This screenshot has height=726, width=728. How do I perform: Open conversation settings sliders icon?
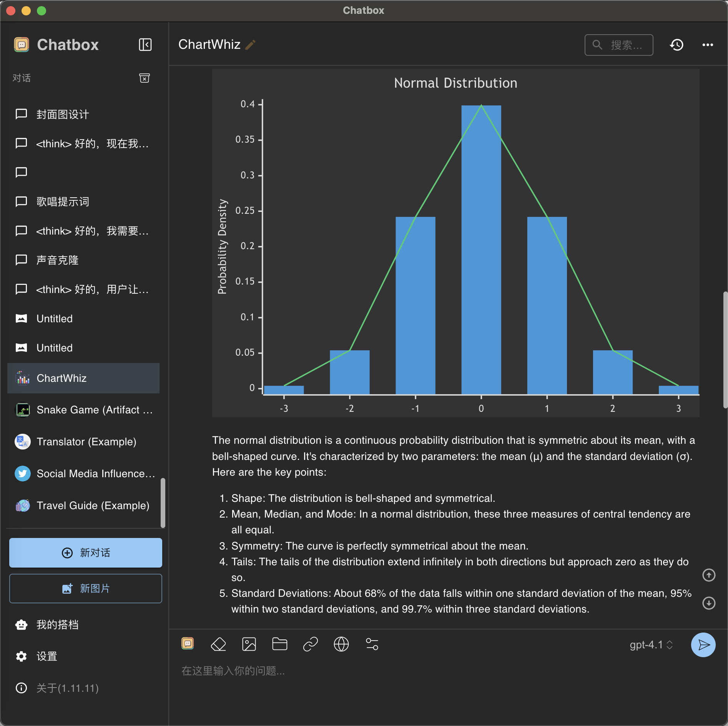click(x=372, y=644)
